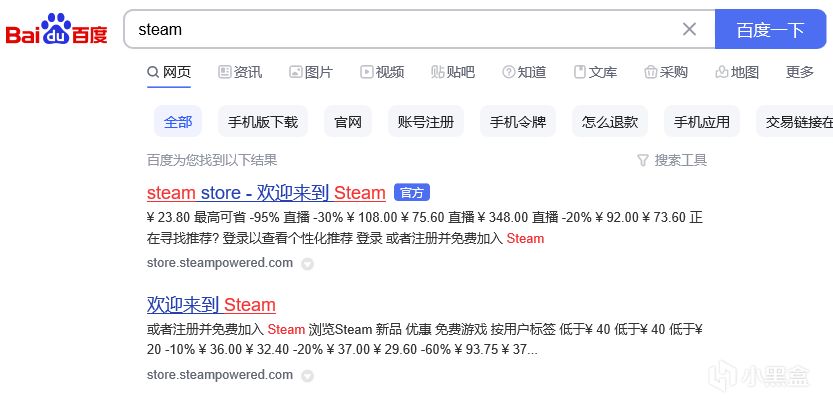This screenshot has width=833, height=402.
Task: Open the second result 欢迎来到 Steam
Action: click(x=211, y=305)
